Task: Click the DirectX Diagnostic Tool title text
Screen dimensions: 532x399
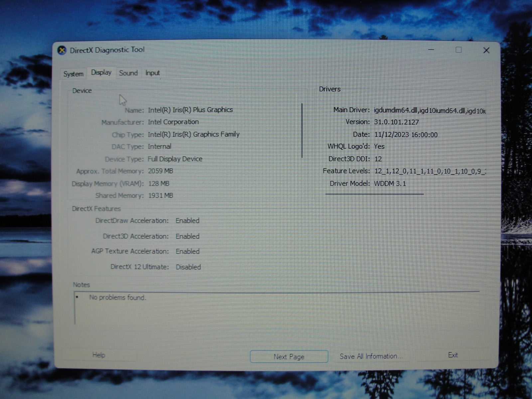Action: coord(107,50)
